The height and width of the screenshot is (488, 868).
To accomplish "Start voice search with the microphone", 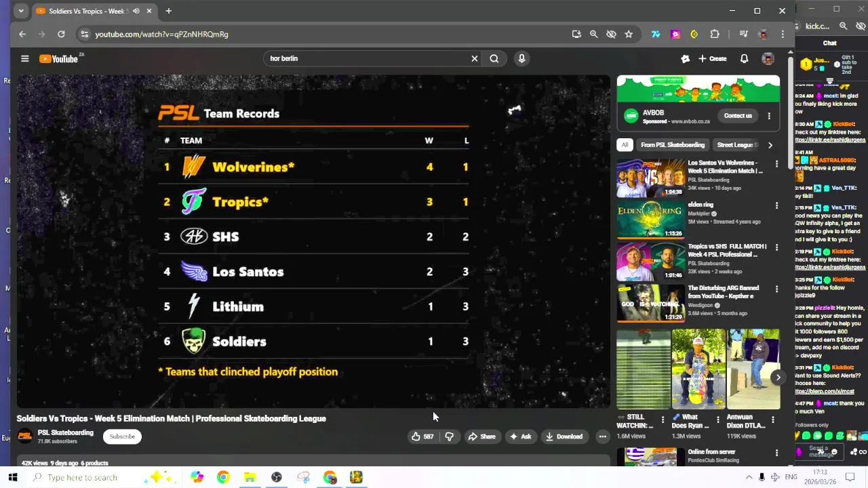I will tap(521, 58).
